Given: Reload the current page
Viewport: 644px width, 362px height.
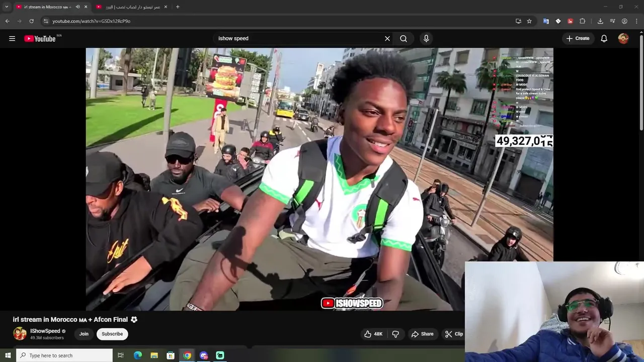Looking at the screenshot, I should [x=31, y=21].
